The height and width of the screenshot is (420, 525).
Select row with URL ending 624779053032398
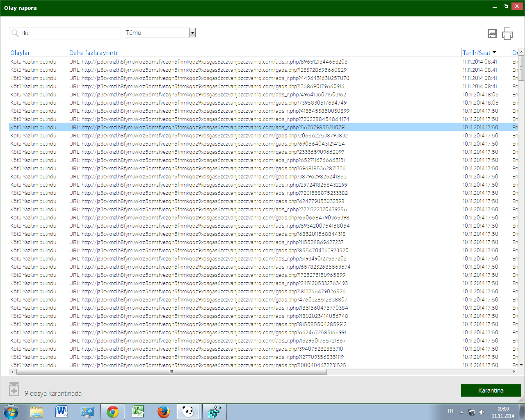click(263, 201)
